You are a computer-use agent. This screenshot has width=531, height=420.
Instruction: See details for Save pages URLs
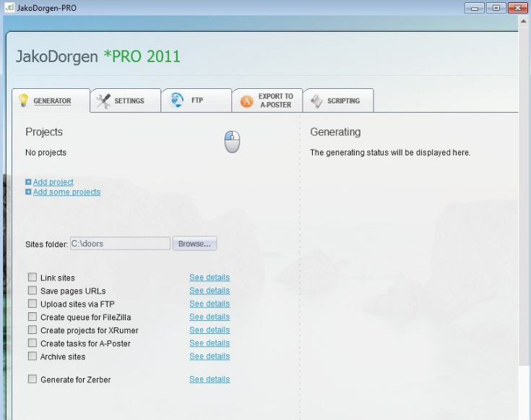coord(210,291)
